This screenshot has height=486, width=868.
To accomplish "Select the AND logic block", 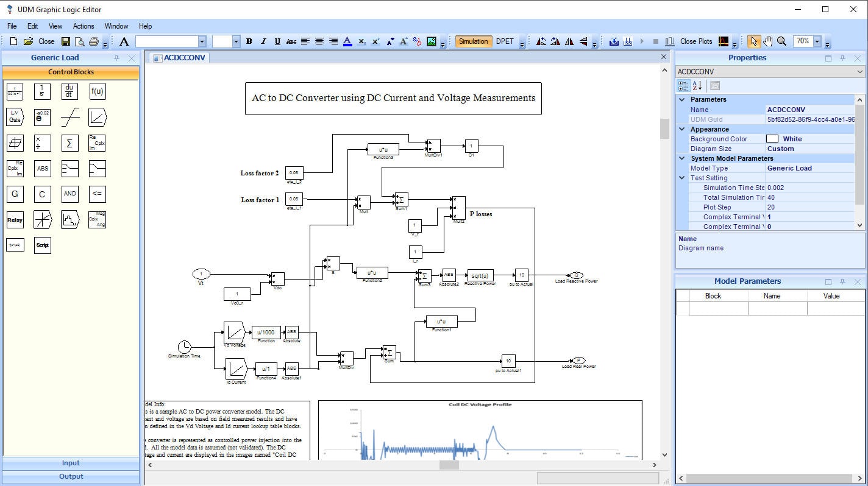I will point(69,194).
